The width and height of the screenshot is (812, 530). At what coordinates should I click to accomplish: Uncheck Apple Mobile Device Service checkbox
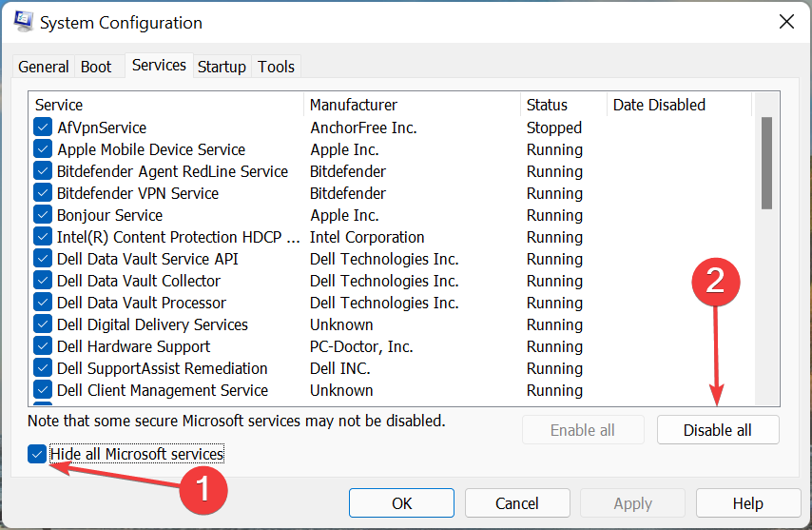43,149
